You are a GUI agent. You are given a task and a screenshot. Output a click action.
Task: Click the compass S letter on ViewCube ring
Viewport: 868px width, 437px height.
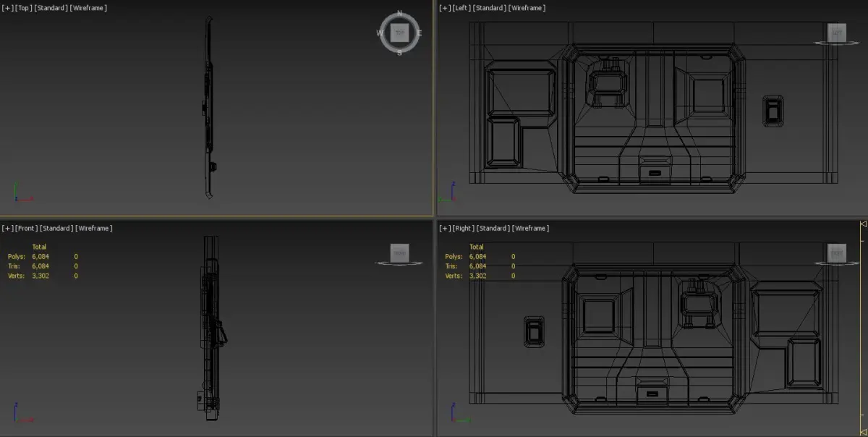pos(399,52)
